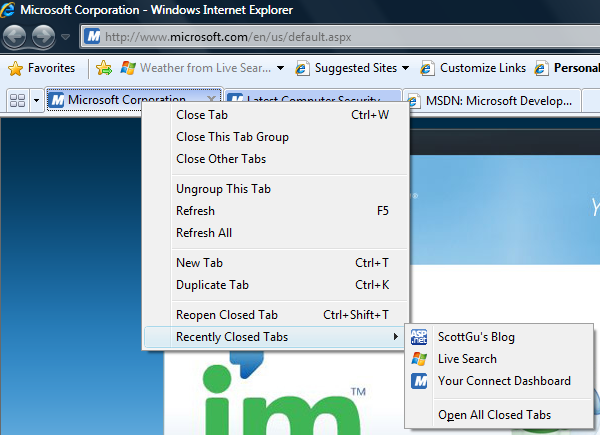Click the yellow Favorites star icon

coord(15,68)
